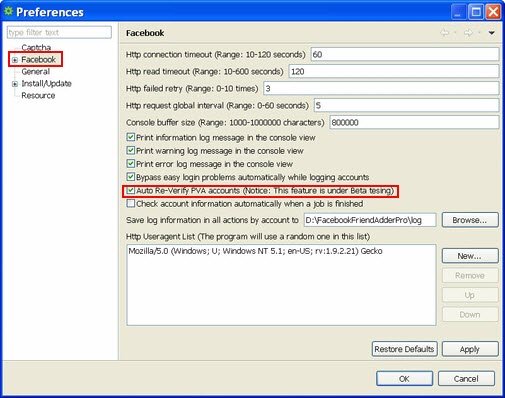This screenshot has height=398, width=505.
Task: Open the forward history dropdown arrow
Action: tap(479, 32)
